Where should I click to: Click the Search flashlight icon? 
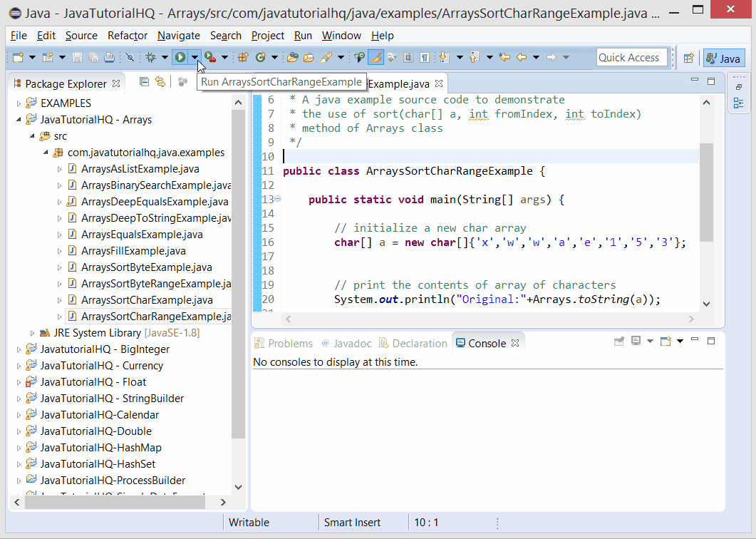point(327,58)
